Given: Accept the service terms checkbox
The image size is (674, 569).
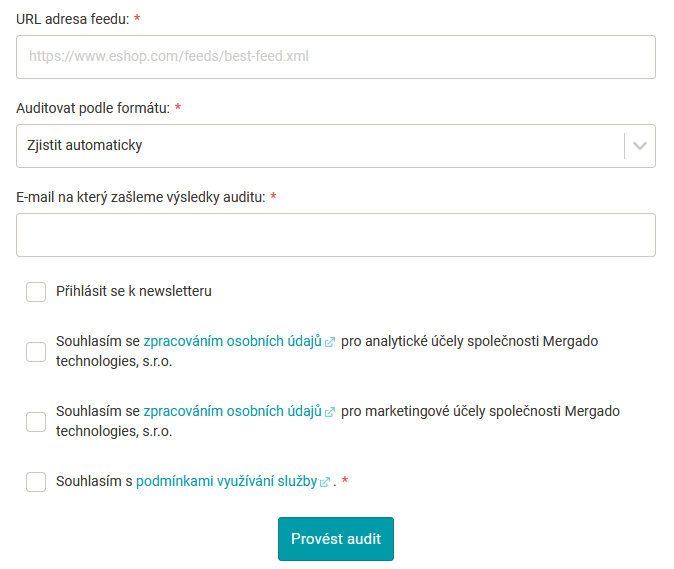Looking at the screenshot, I should pos(36,482).
